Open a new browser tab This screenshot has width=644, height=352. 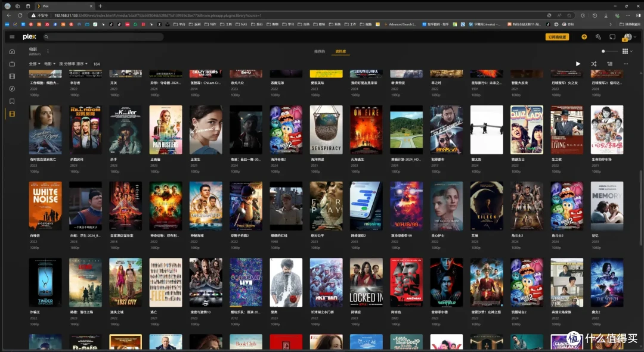coord(100,6)
